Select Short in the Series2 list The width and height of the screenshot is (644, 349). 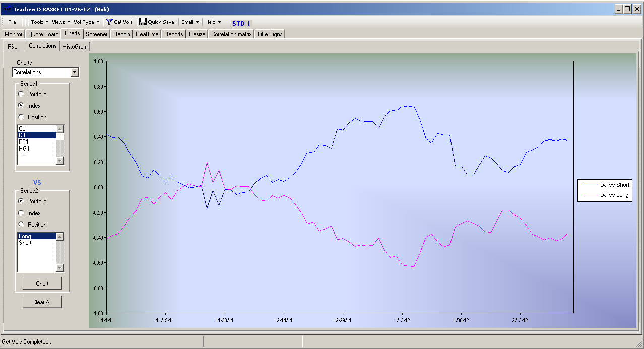[36, 243]
